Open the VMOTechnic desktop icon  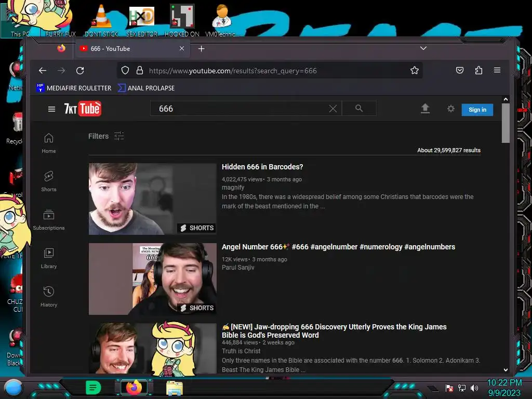[222, 20]
